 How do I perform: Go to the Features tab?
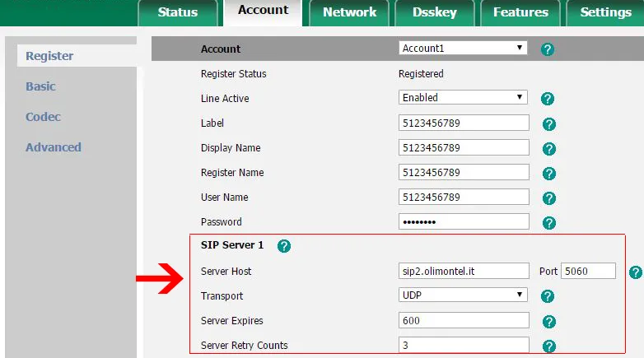coord(520,12)
